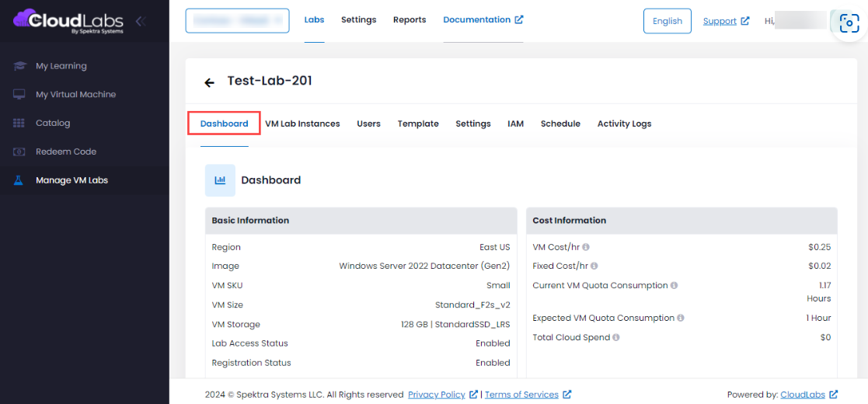
Task: Open the English language selector
Action: tap(668, 21)
